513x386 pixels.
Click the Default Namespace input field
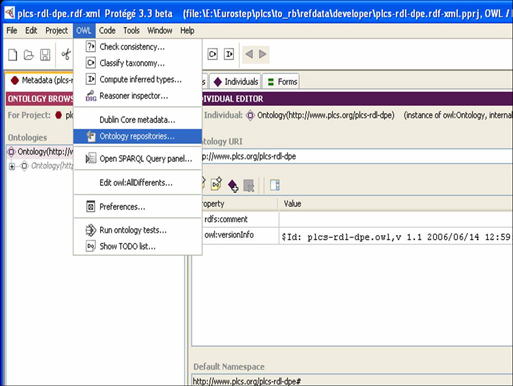[352, 380]
